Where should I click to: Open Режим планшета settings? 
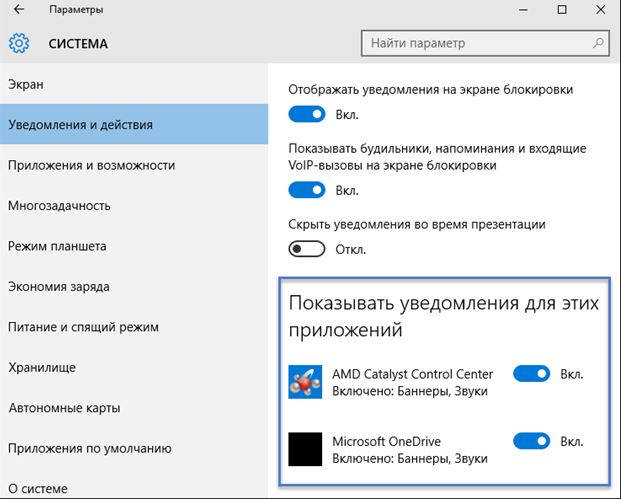(134, 246)
